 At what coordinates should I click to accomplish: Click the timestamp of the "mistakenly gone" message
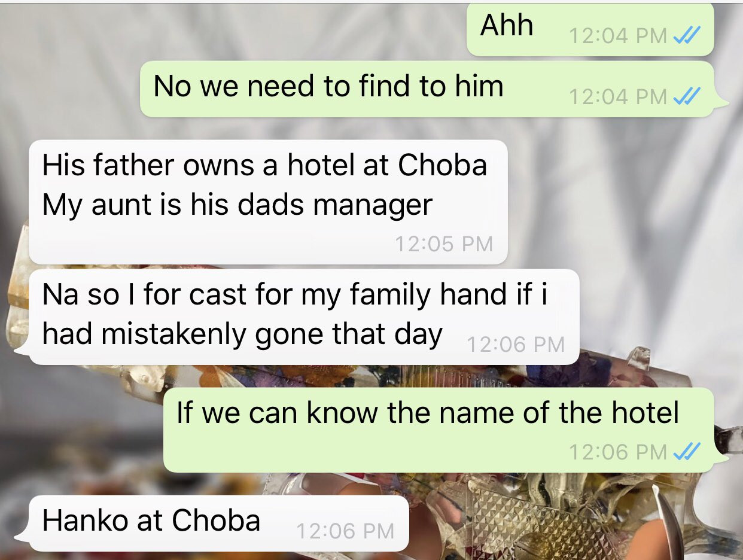[x=515, y=344]
